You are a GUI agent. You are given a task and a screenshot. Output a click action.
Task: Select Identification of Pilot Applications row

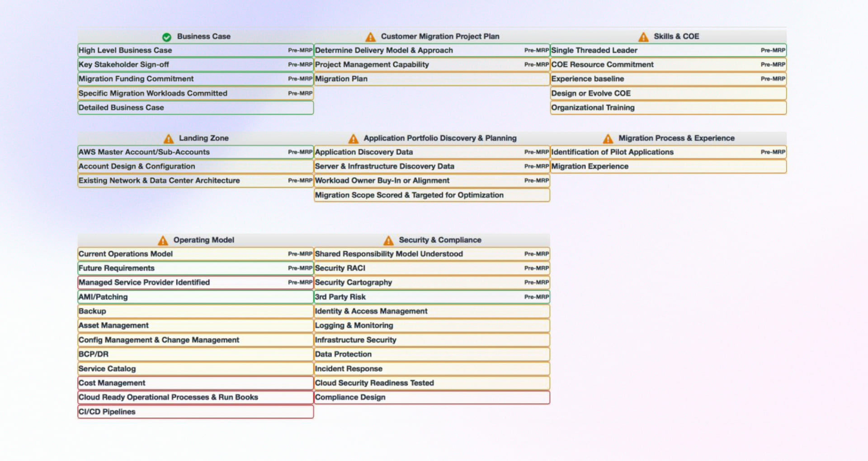pos(668,152)
